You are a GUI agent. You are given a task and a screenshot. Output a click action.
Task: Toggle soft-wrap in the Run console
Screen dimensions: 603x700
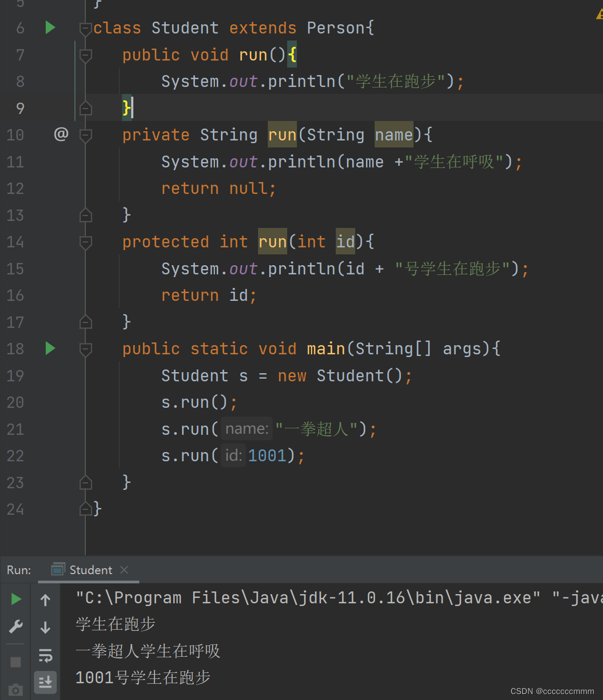[45, 656]
